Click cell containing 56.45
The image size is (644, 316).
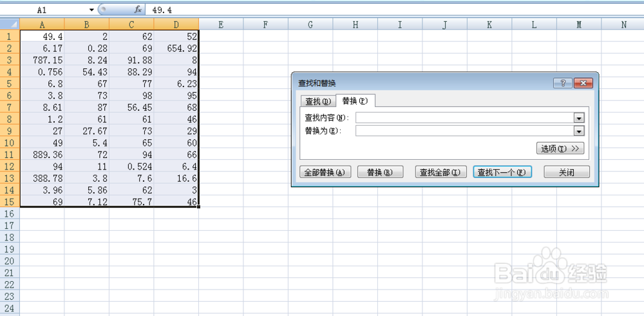pyautogui.click(x=131, y=108)
